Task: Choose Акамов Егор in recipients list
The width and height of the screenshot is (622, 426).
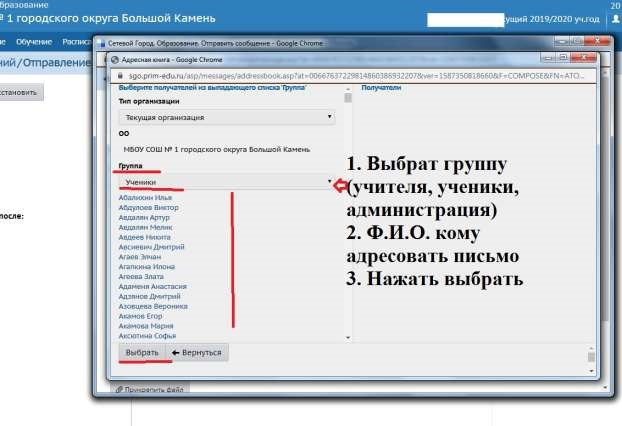Action: (x=140, y=316)
